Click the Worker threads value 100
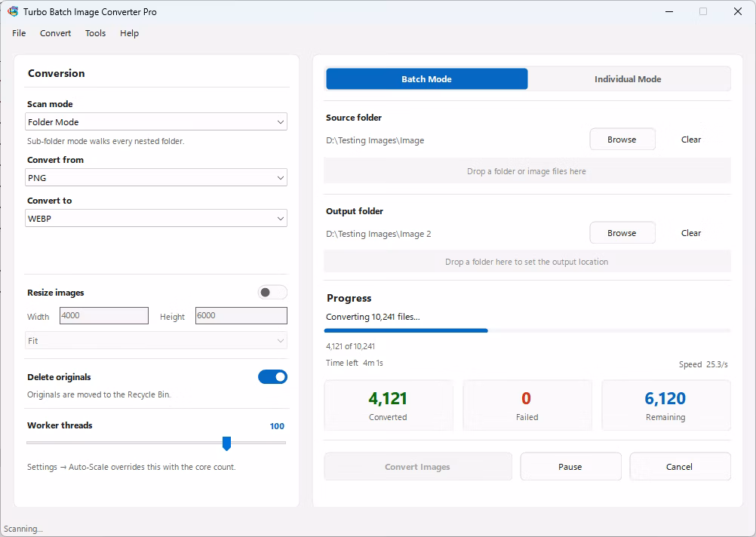The height and width of the screenshot is (537, 756). pyautogui.click(x=277, y=426)
